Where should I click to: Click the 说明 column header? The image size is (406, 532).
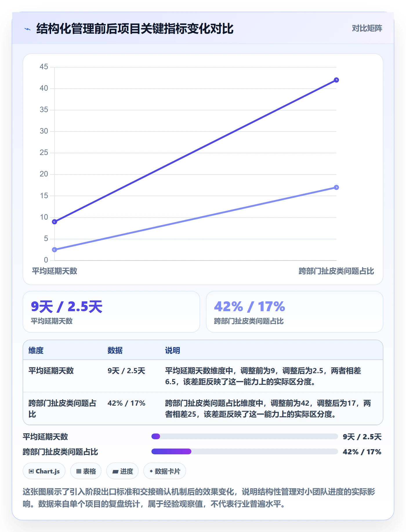(173, 350)
